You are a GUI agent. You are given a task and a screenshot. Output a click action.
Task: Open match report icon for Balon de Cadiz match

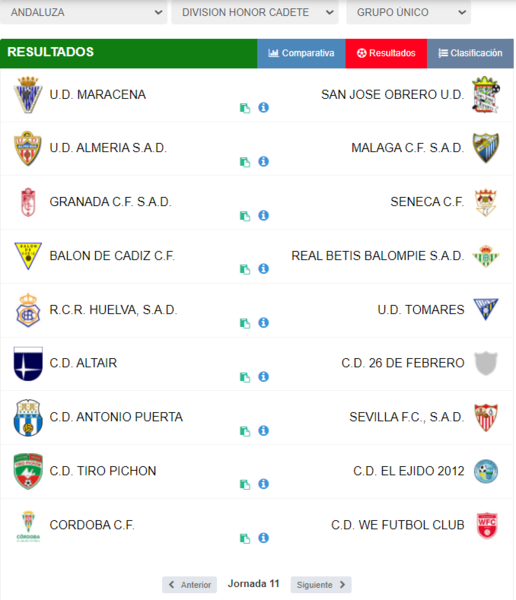[245, 269]
